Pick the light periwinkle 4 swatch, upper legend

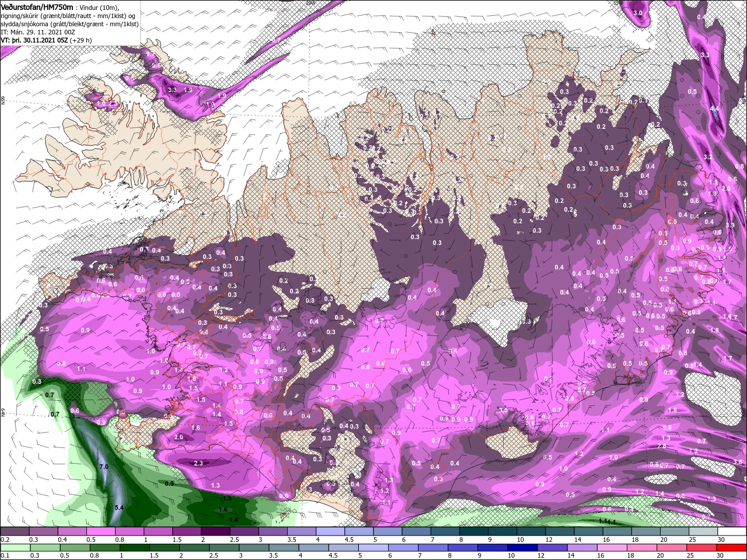tap(330, 531)
